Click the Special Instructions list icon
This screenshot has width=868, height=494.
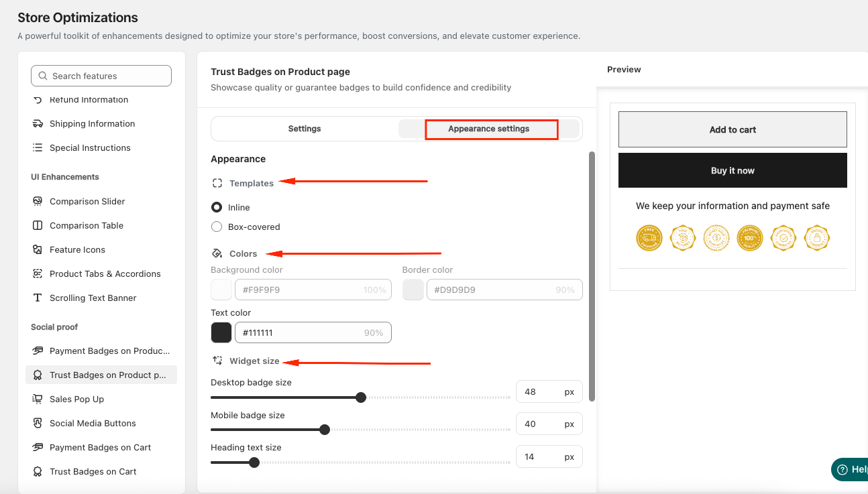point(38,148)
